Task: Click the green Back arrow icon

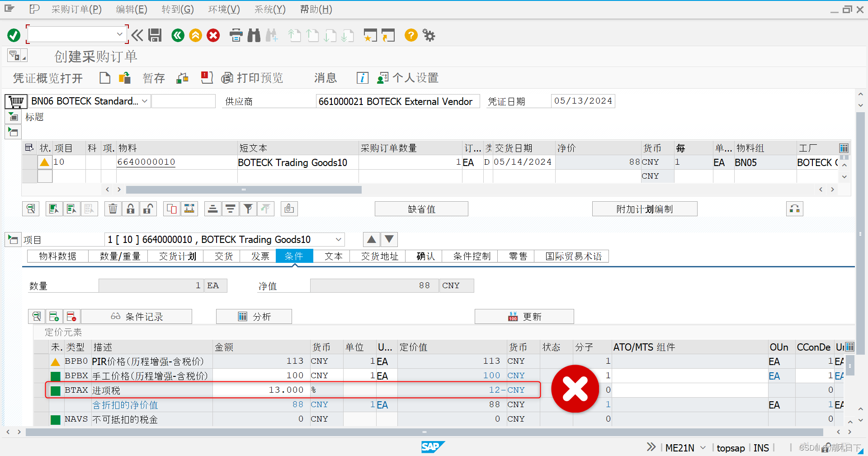Action: coord(178,35)
